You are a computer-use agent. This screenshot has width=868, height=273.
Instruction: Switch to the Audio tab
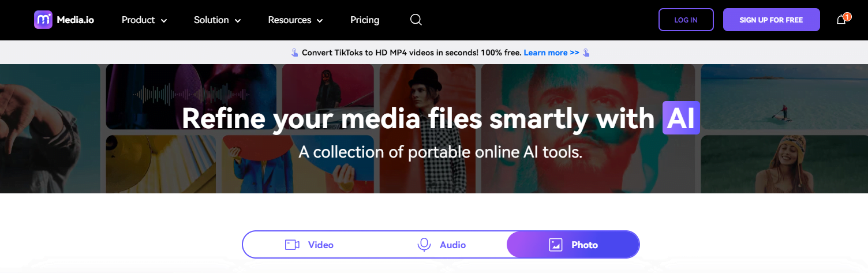point(441,245)
